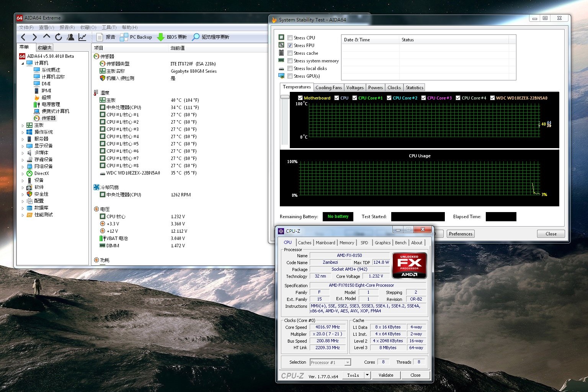The height and width of the screenshot is (392, 588).
Task: Select the 传感器 sensor tree item
Action: 49,118
